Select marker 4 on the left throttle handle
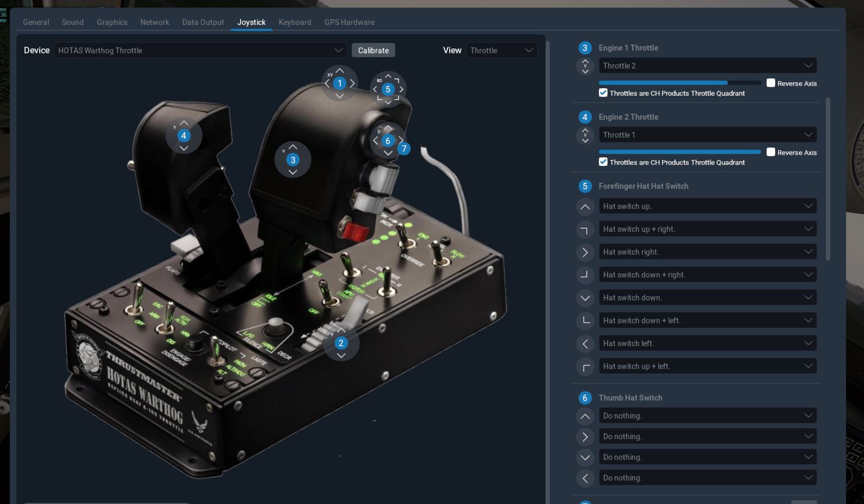Viewport: 864px width, 504px height. click(183, 136)
